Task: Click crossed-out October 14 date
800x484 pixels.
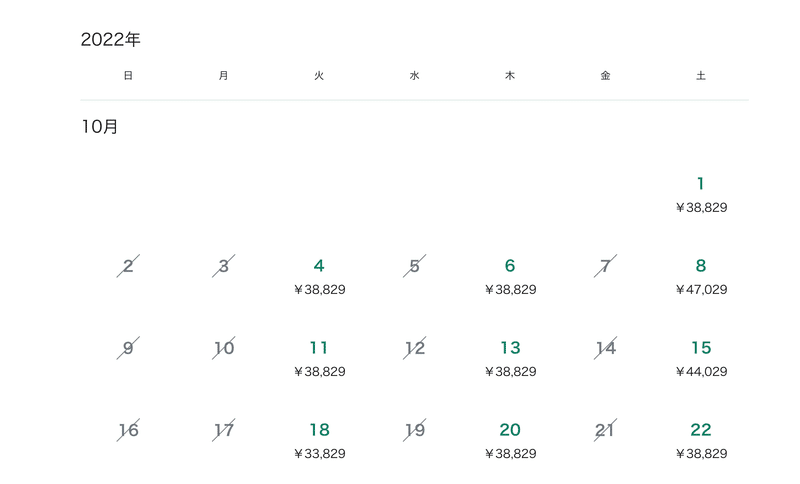Action: (605, 348)
